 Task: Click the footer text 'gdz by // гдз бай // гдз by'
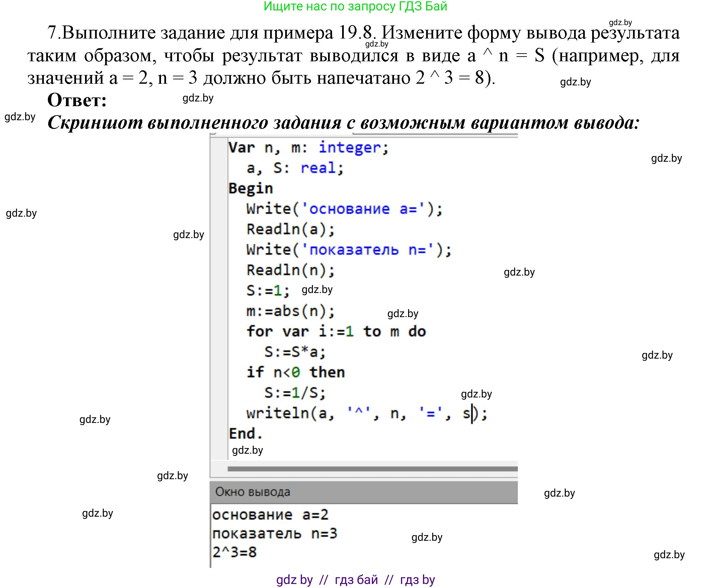pyautogui.click(x=355, y=580)
